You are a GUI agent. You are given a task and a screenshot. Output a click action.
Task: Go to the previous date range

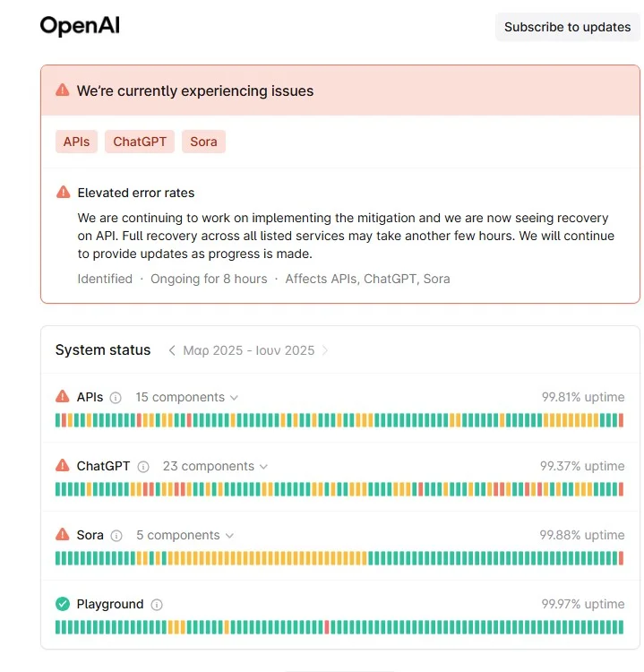tap(172, 350)
